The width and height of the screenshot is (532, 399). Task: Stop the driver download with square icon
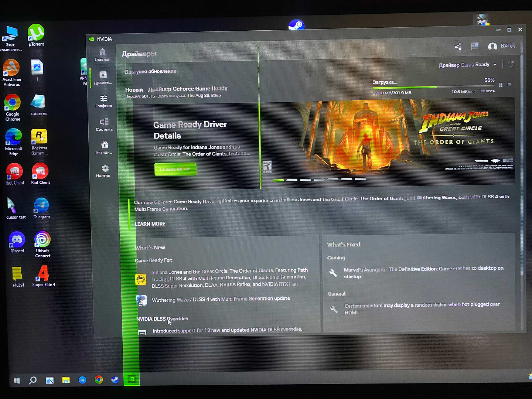pos(509,85)
